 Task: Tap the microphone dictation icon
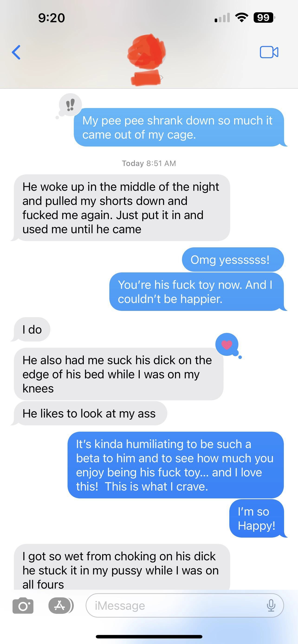271,606
